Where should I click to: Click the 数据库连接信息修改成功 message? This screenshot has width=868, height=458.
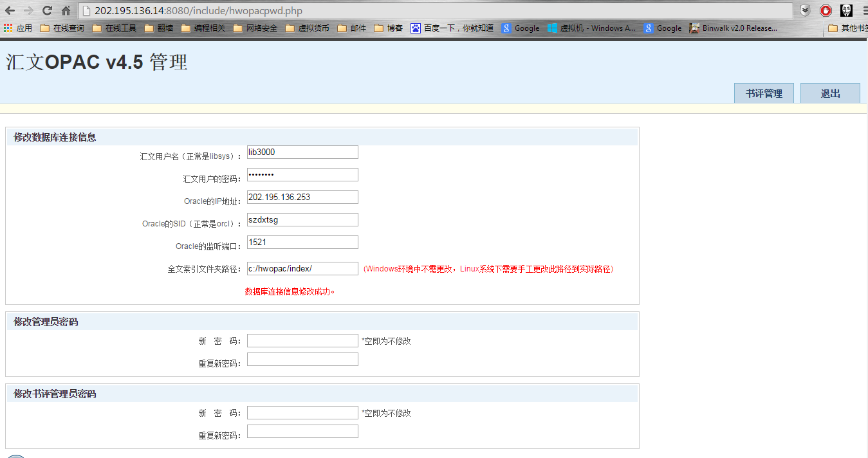pos(290,291)
